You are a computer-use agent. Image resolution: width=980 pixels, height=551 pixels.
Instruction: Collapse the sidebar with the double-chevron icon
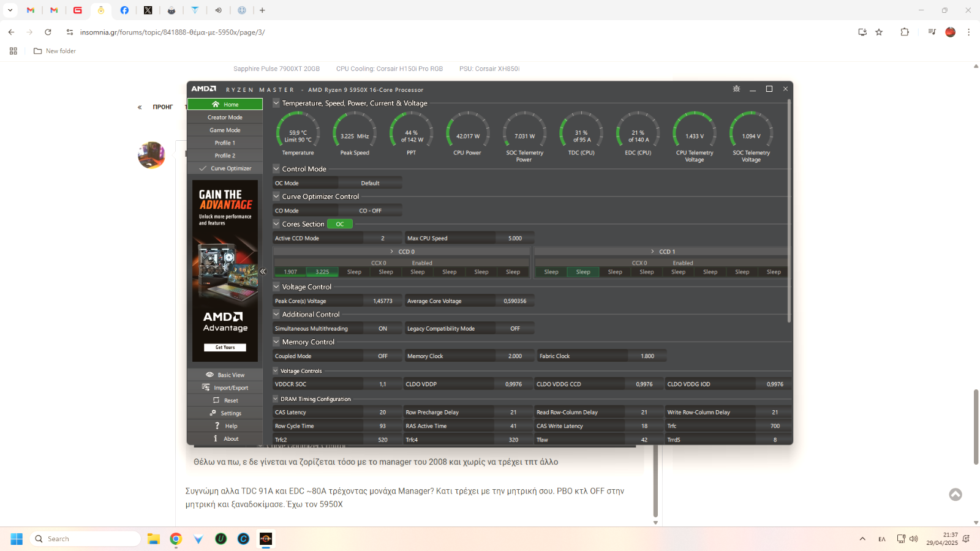[263, 271]
